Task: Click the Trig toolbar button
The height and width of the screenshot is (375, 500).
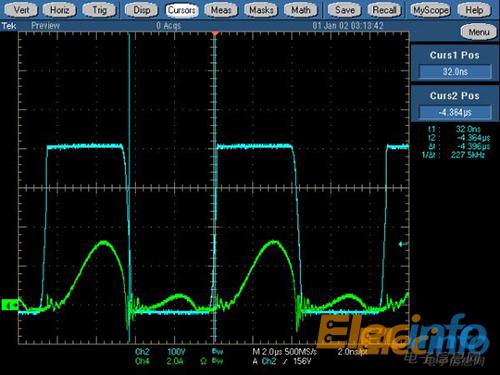Action: tap(99, 10)
